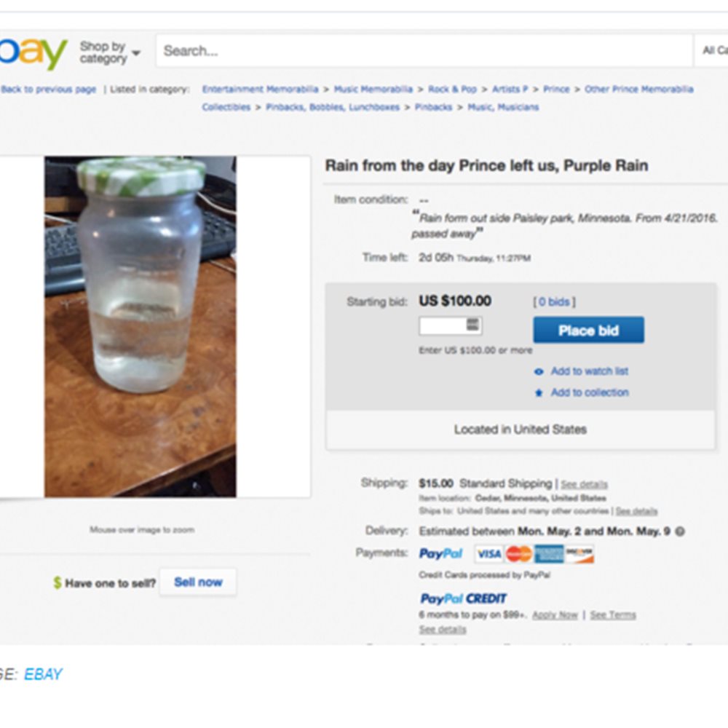Focus the Search text field
This screenshot has height=728, width=728.
click(424, 51)
